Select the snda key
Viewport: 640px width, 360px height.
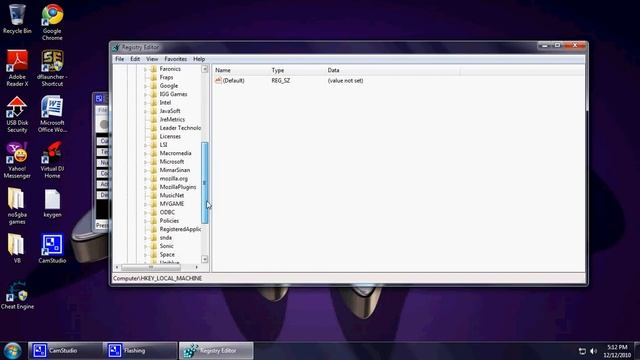click(x=165, y=238)
